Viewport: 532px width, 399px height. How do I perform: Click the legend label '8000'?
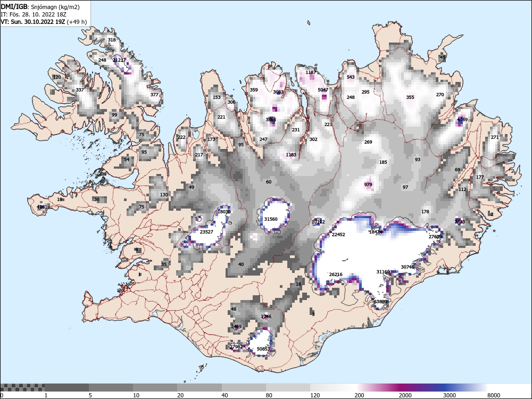[494, 395]
